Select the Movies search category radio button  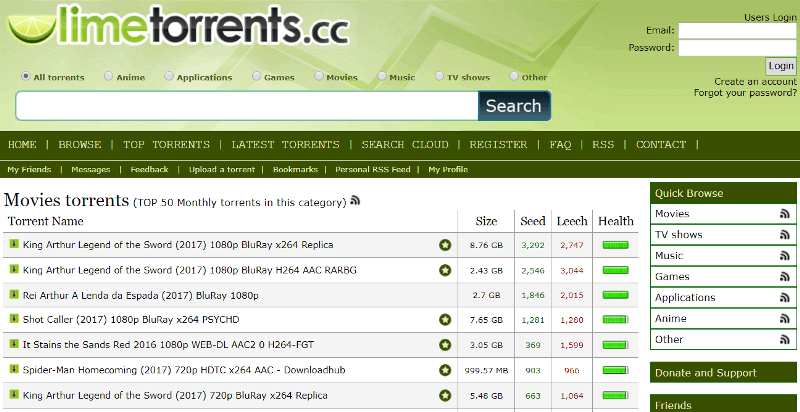pyautogui.click(x=320, y=77)
